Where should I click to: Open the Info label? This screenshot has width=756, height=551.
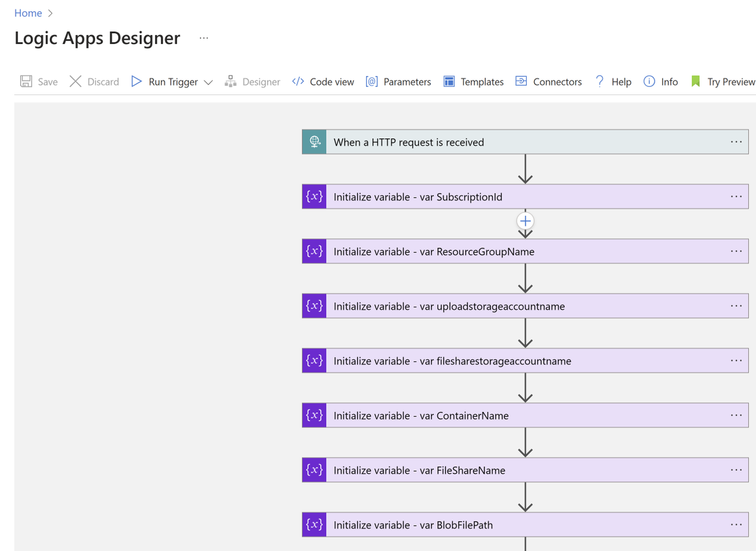click(670, 82)
